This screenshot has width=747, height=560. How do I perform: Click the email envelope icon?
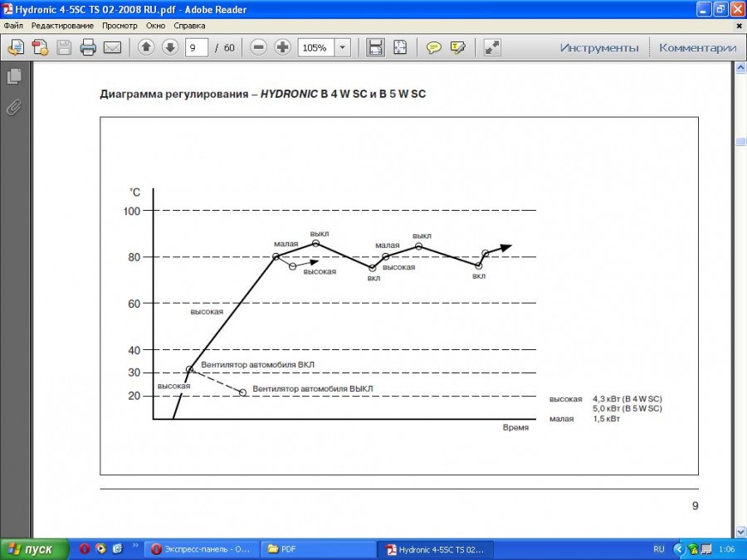112,47
